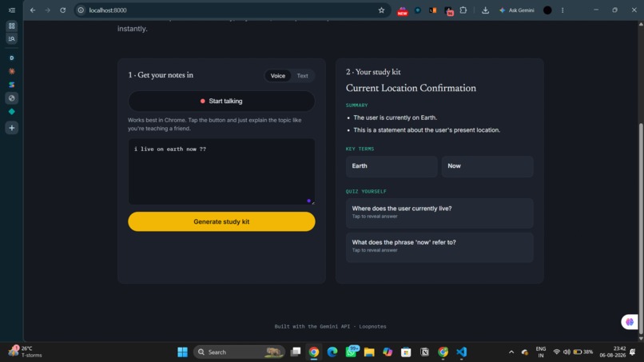Open Copilot from the taskbar

388,352
